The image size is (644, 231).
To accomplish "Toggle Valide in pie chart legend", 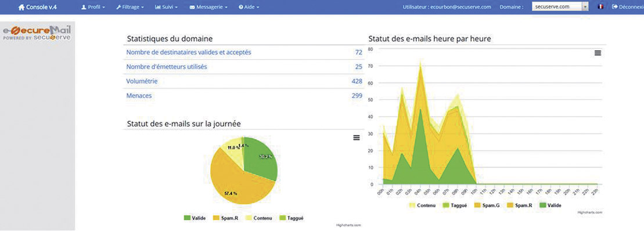I will (195, 218).
